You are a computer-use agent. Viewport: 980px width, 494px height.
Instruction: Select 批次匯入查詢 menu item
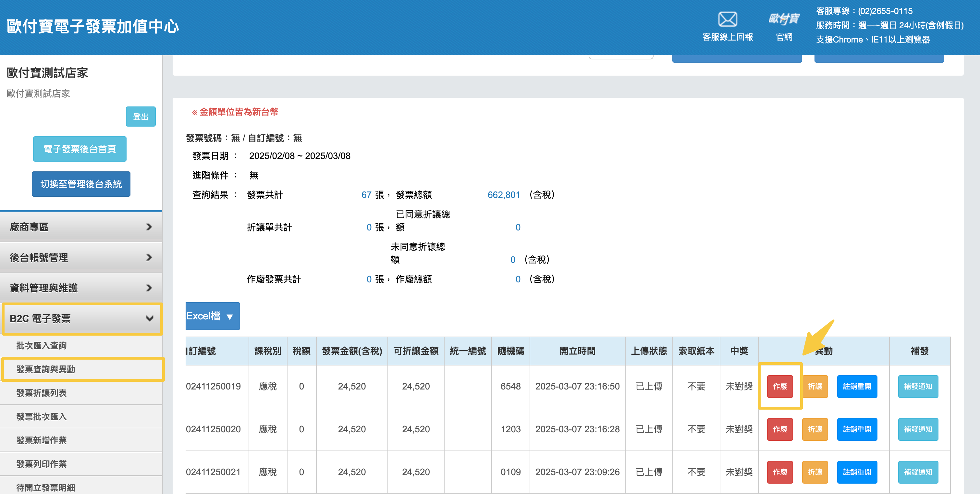[42, 346]
